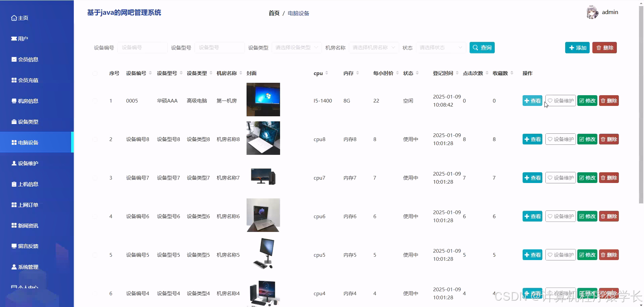Sort by 每小时价 column arrows

397,73
